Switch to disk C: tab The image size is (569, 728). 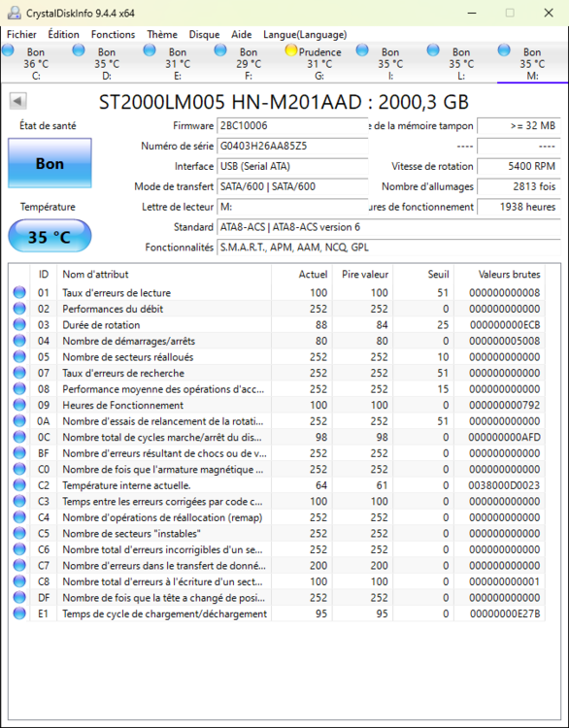(36, 63)
